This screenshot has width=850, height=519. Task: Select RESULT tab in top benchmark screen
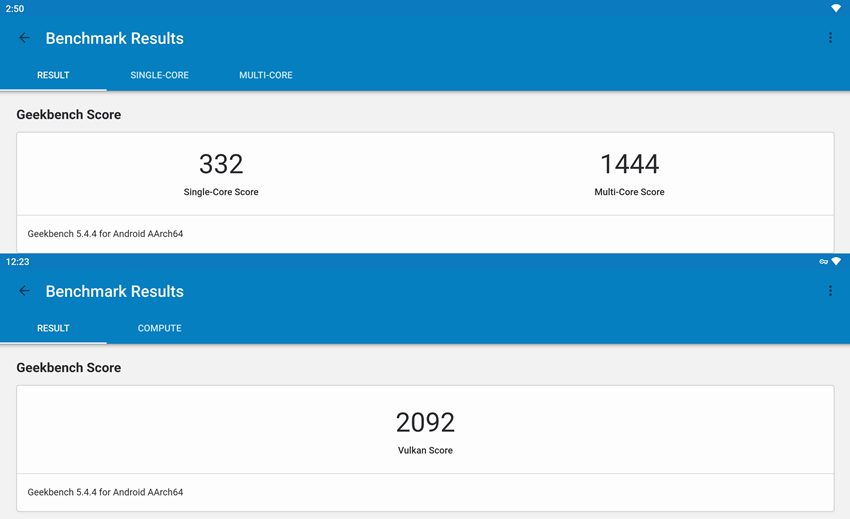pyautogui.click(x=53, y=75)
